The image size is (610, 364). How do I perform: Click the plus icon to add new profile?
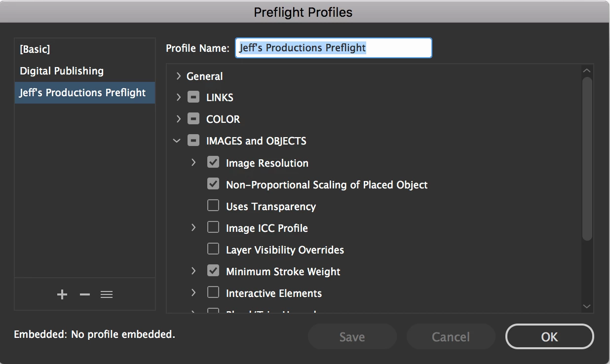tap(62, 294)
